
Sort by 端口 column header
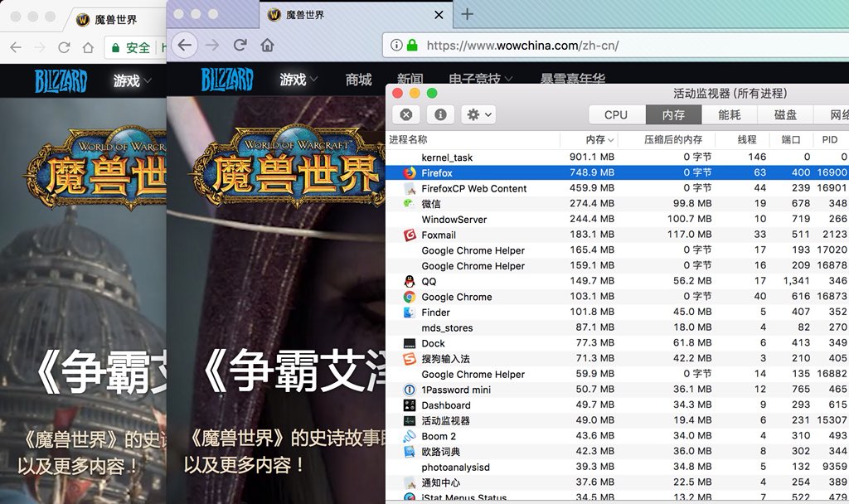click(790, 139)
